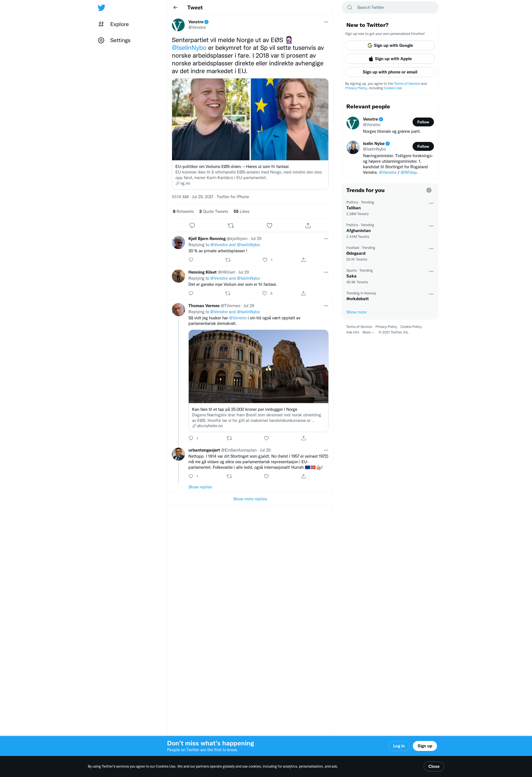Open more options for the Taliban trend
The image size is (532, 777).
(x=431, y=203)
